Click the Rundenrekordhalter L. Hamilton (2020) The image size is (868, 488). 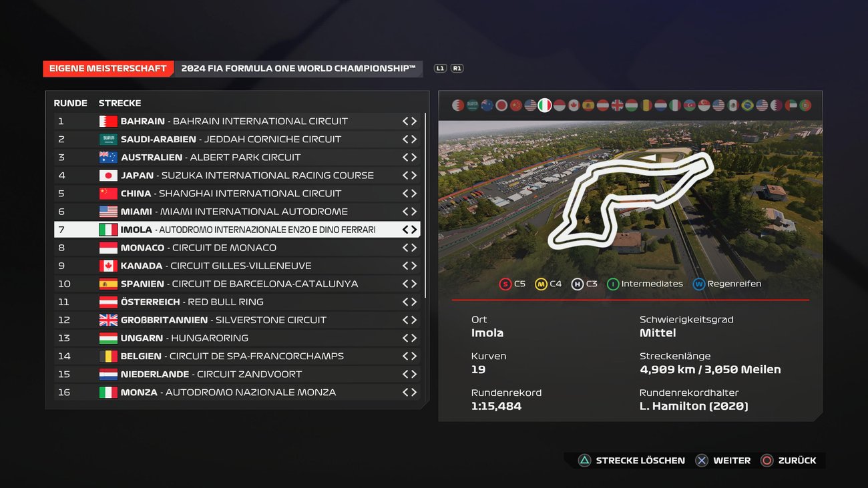[x=694, y=406]
